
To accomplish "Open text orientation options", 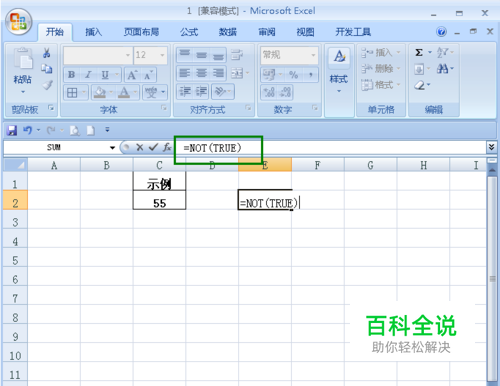I will [223, 91].
